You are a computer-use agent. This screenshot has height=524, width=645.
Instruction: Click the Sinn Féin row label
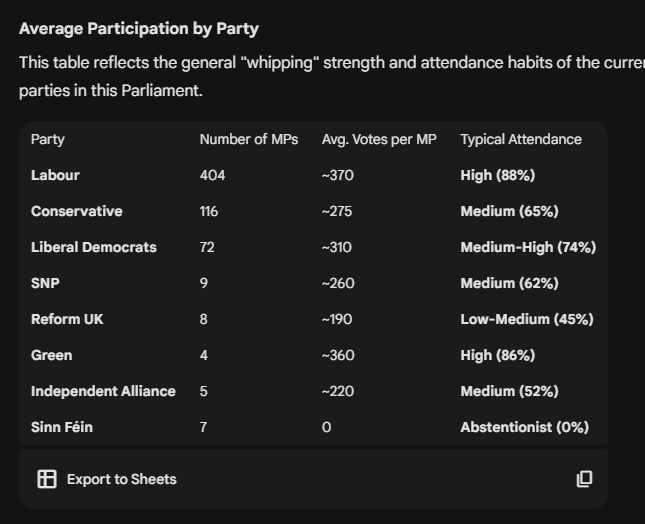(62, 427)
